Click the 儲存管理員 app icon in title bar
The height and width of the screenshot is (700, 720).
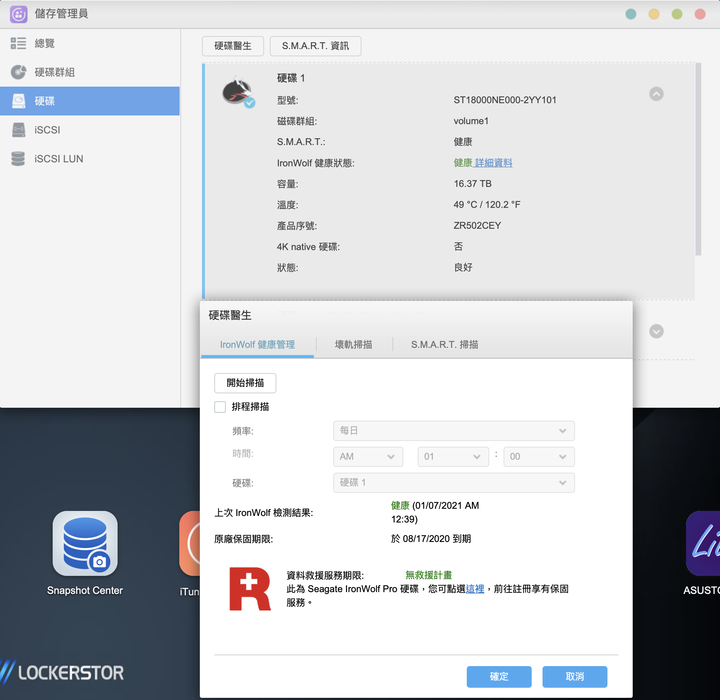(19, 14)
